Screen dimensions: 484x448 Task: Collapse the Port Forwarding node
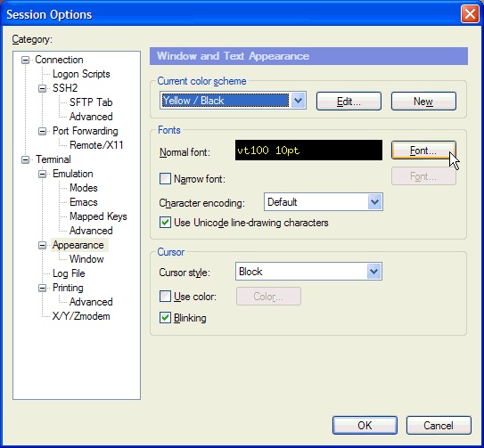pos(42,132)
